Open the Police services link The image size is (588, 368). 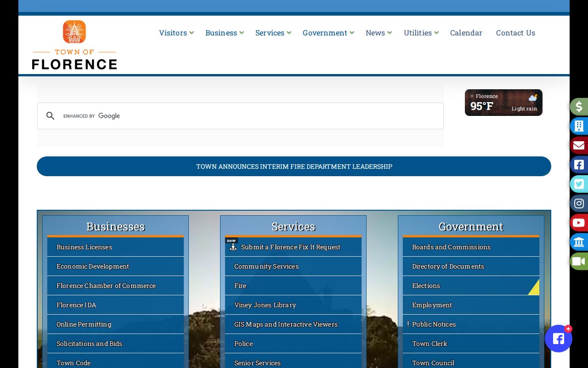pyautogui.click(x=293, y=344)
